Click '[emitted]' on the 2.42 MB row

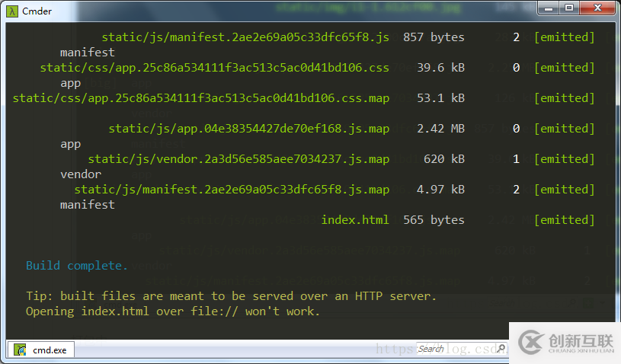(565, 129)
